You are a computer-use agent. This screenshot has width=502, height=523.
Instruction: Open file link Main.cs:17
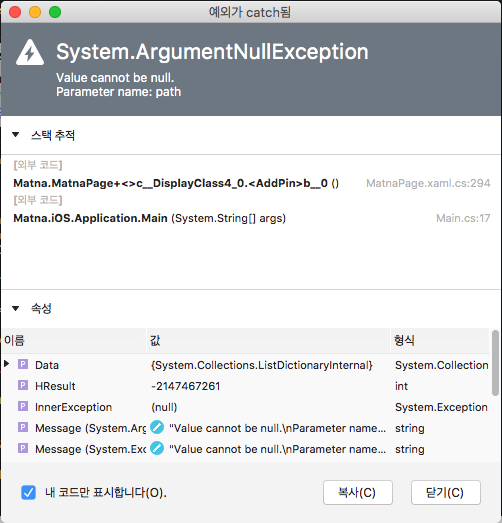pyautogui.click(x=463, y=218)
